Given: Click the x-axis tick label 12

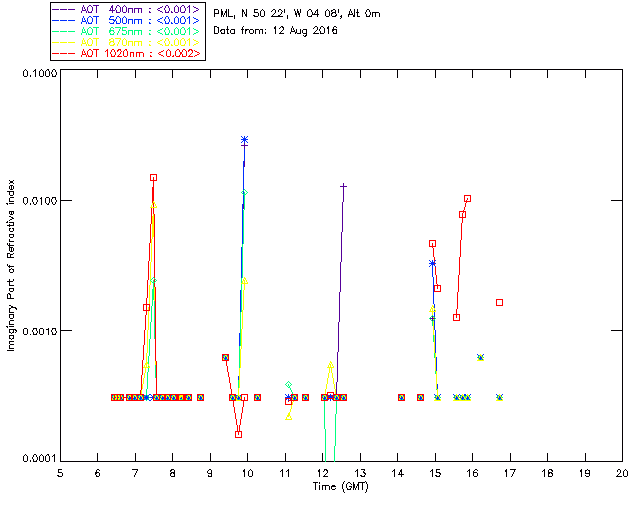Looking at the screenshot, I should (x=322, y=473).
